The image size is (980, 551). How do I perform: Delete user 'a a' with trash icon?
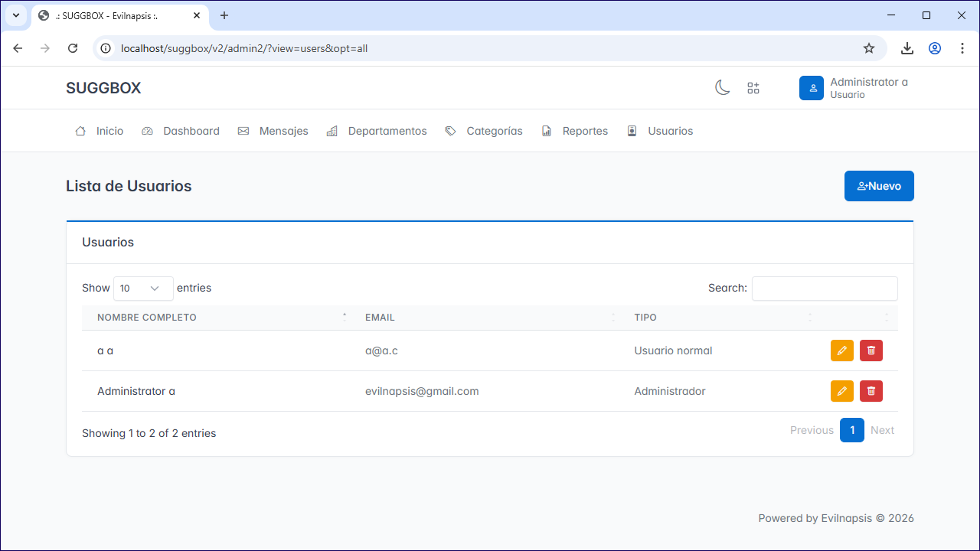[x=871, y=350]
